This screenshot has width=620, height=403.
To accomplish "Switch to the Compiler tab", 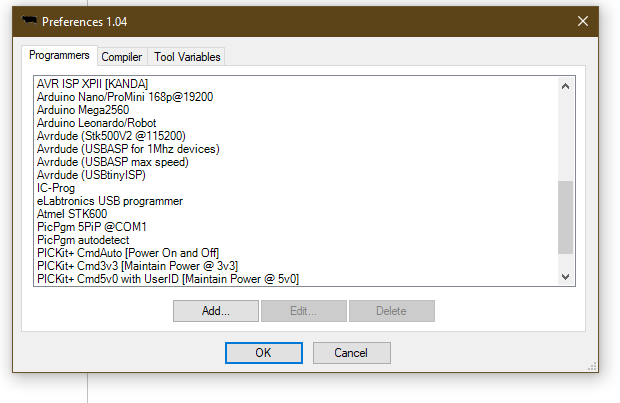I will coord(123,57).
